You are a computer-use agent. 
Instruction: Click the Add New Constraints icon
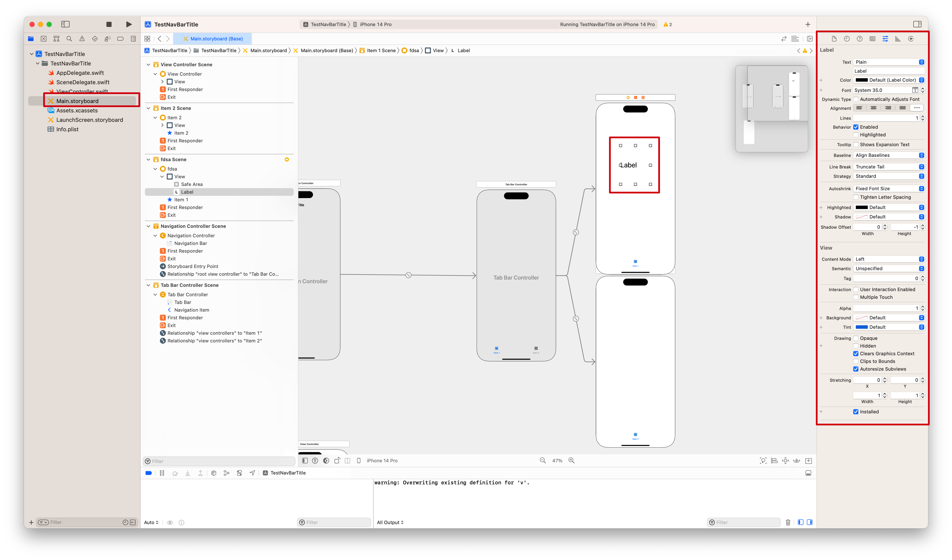click(785, 460)
